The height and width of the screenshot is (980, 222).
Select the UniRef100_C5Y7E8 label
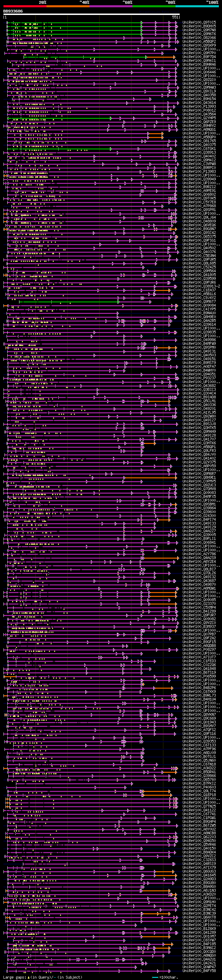(x=199, y=202)
